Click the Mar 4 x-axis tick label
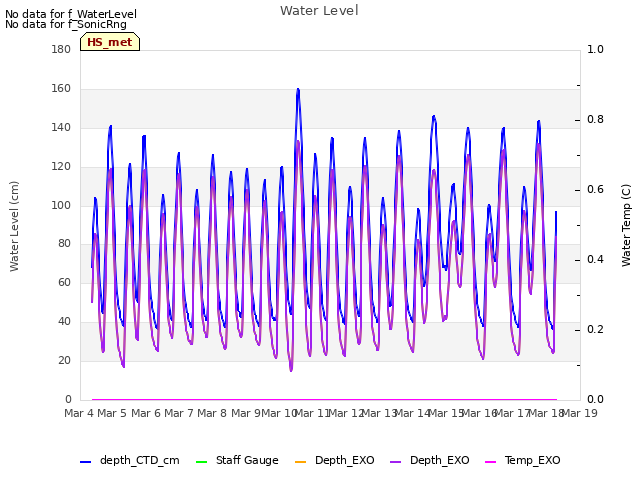 (x=79, y=413)
